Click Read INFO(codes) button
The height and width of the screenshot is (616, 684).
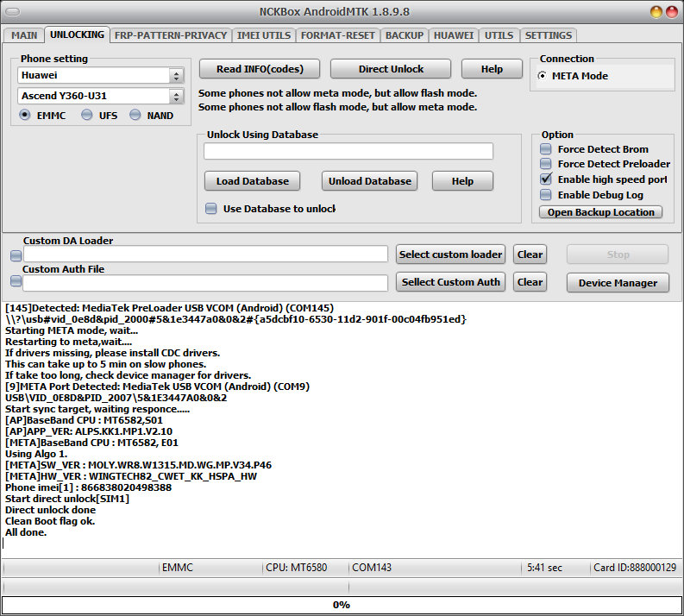coord(260,69)
